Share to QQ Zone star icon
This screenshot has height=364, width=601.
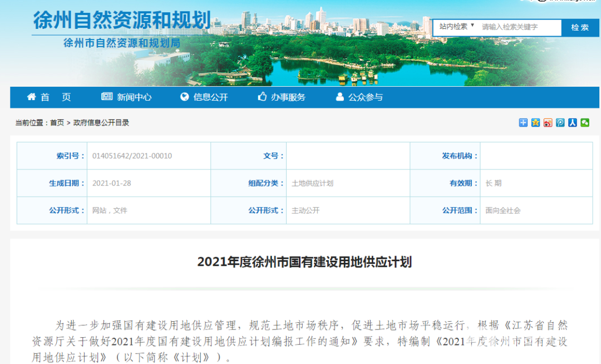point(535,122)
